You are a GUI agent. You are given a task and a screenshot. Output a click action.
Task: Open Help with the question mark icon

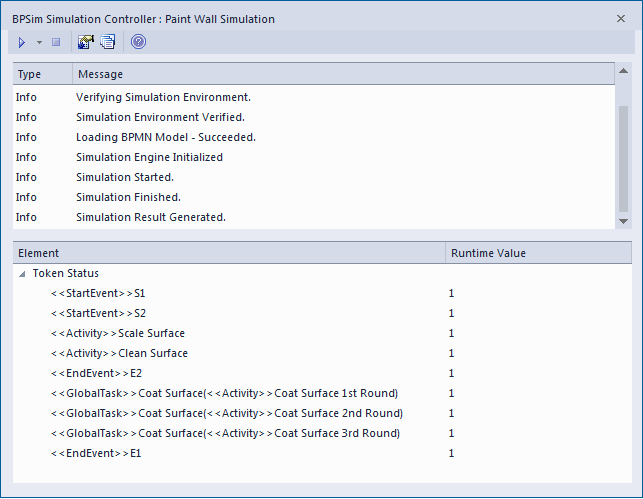138,42
